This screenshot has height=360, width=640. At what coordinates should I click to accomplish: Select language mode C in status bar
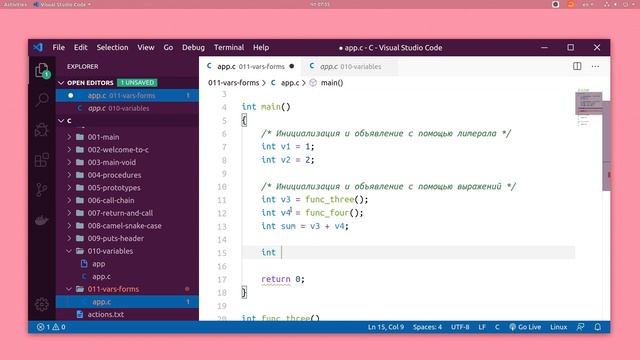(x=497, y=327)
